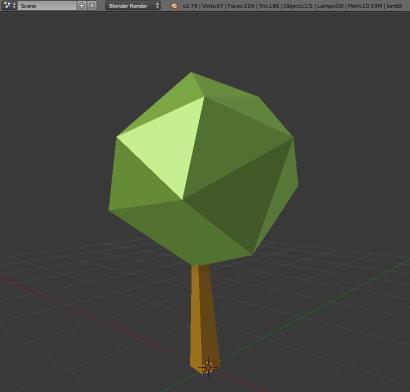
Task: Select the green tree foliage mesh
Action: coord(203,169)
